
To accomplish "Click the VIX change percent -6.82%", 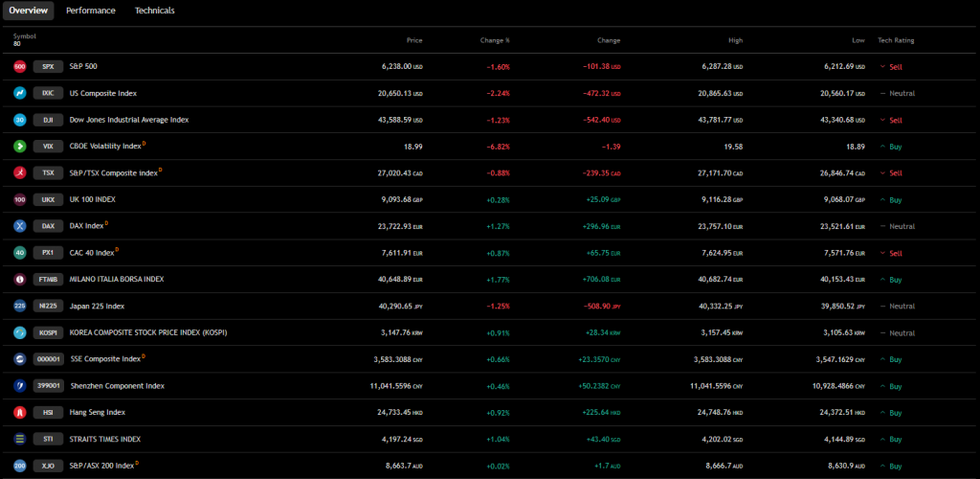I will (x=498, y=147).
